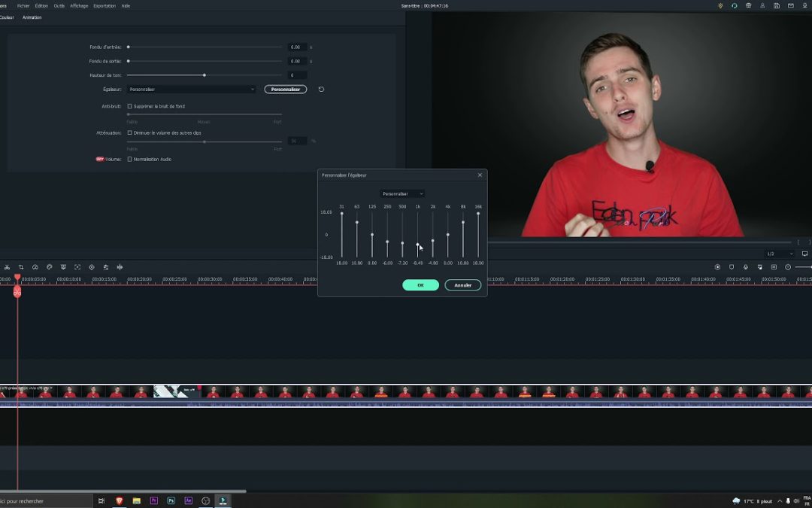Open the color palette tool

point(50,267)
